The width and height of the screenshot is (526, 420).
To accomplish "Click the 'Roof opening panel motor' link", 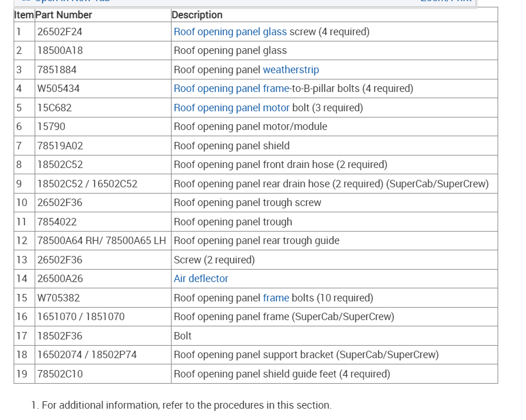I will click(231, 108).
